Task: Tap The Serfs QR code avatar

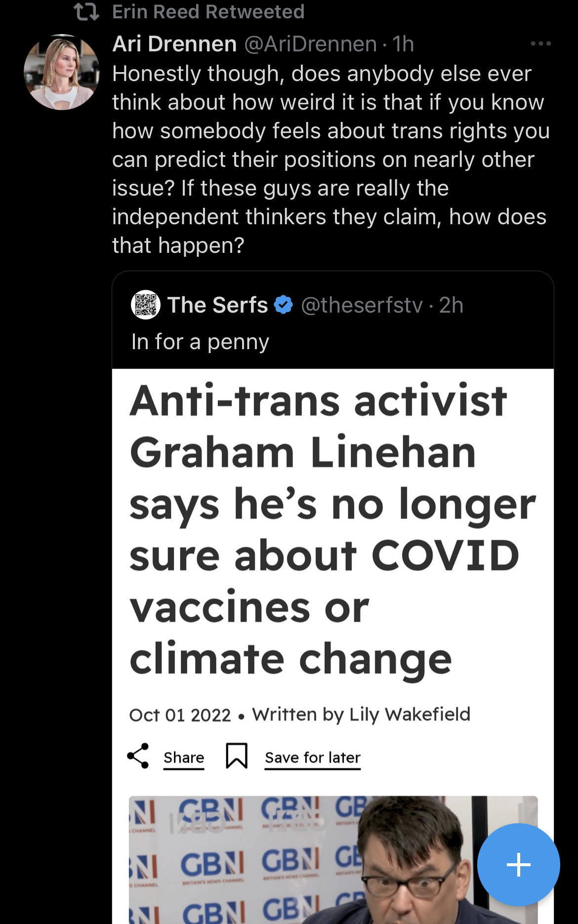Action: click(x=145, y=305)
